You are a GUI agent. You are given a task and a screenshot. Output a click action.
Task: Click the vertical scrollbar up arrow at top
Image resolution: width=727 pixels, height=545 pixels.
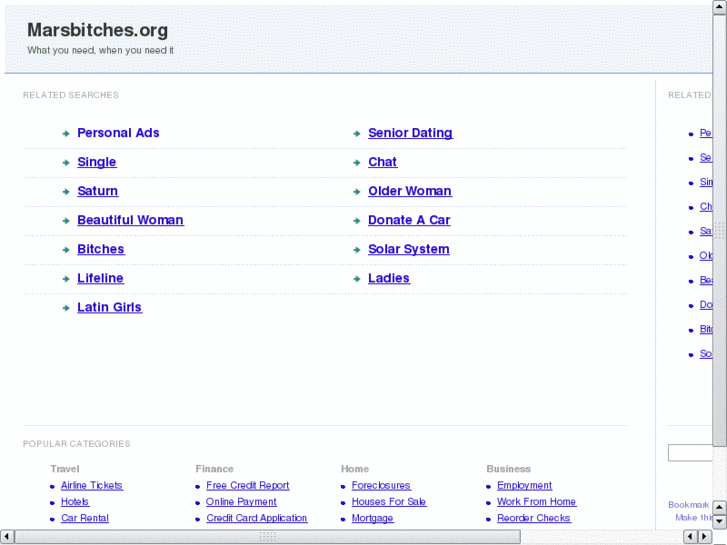click(x=720, y=7)
